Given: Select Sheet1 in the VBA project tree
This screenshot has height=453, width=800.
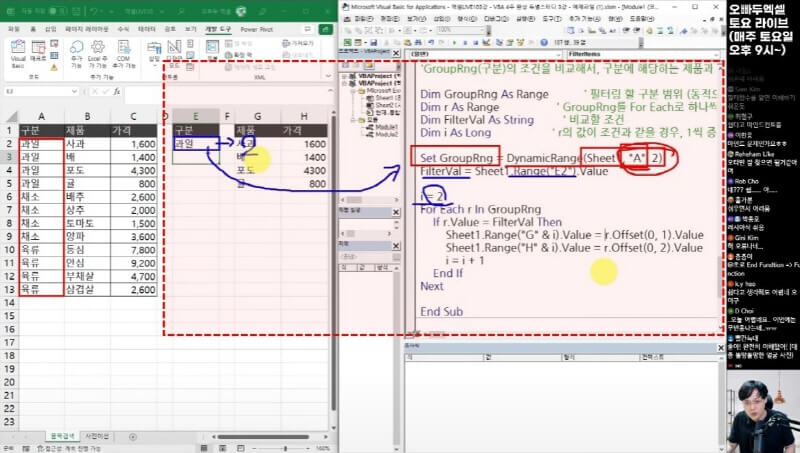Looking at the screenshot, I should click(382, 98).
